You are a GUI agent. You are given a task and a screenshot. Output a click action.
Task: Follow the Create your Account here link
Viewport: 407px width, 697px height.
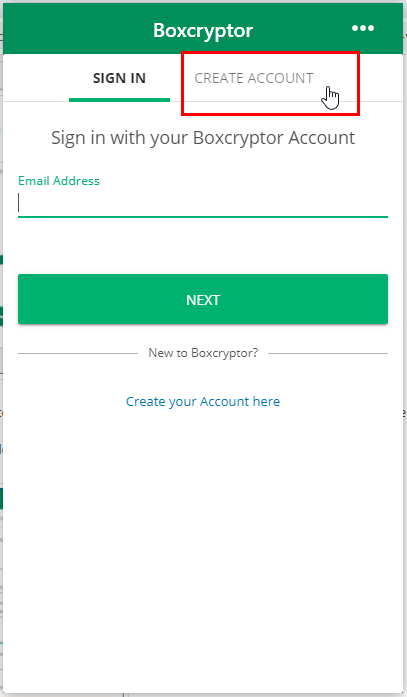coord(203,401)
